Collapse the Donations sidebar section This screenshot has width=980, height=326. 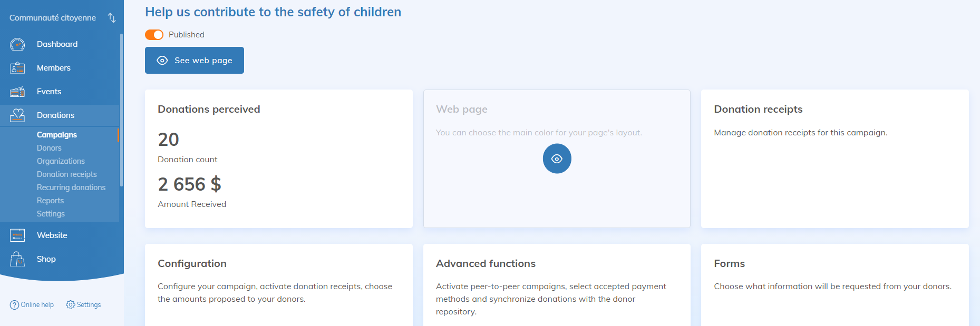click(x=55, y=115)
